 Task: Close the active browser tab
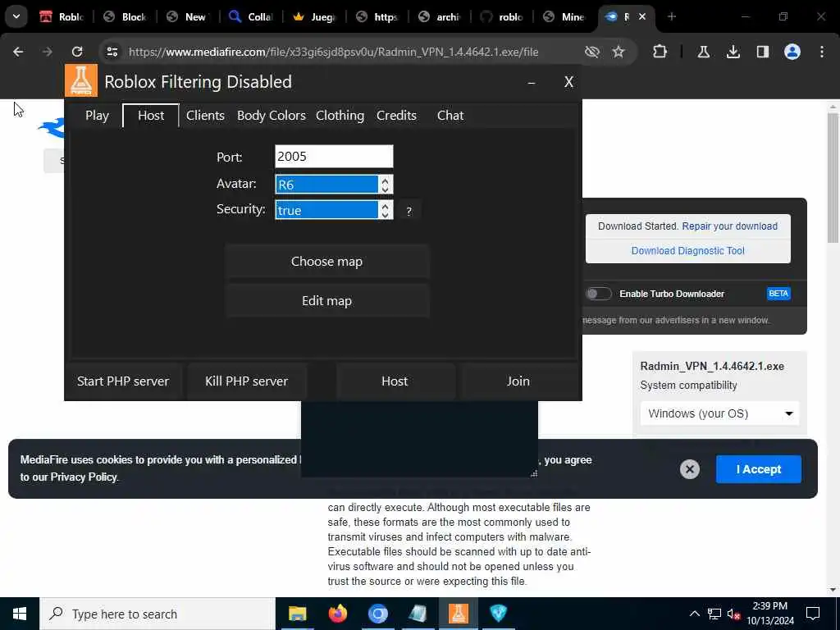(642, 16)
